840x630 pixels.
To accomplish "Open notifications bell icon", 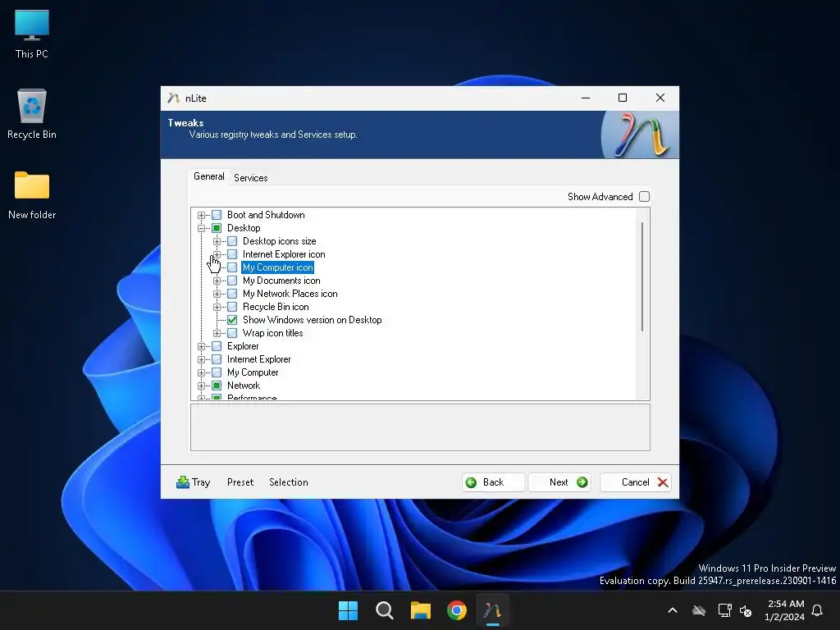I will 818,610.
